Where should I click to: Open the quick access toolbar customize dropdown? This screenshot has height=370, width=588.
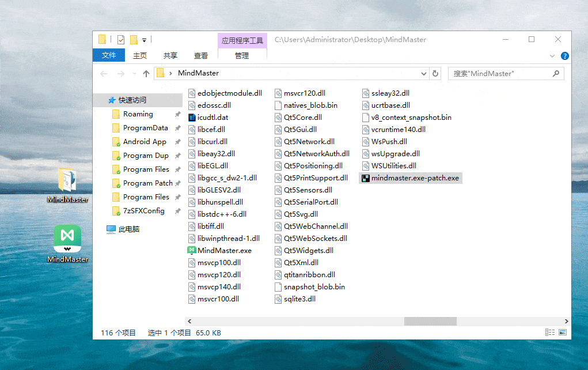tap(144, 39)
